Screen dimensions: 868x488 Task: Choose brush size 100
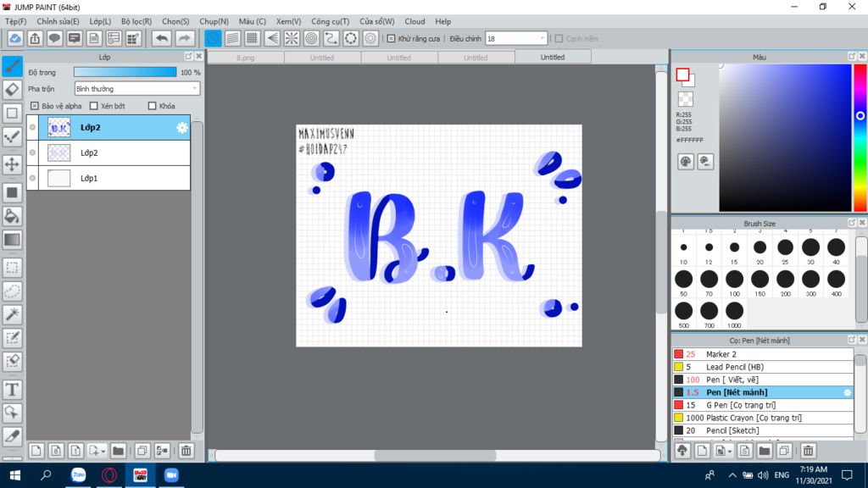pyautogui.click(x=735, y=283)
